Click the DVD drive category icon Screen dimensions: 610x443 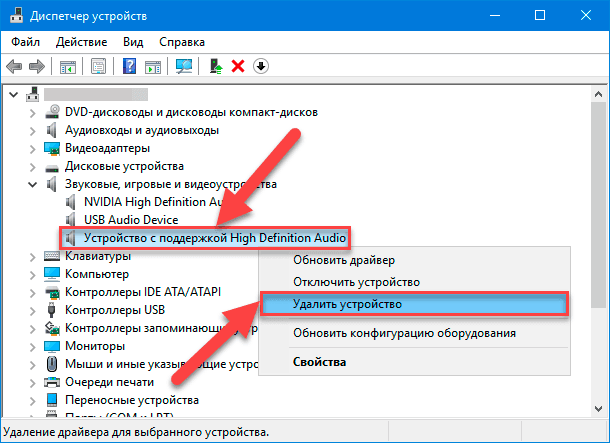pos(52,112)
